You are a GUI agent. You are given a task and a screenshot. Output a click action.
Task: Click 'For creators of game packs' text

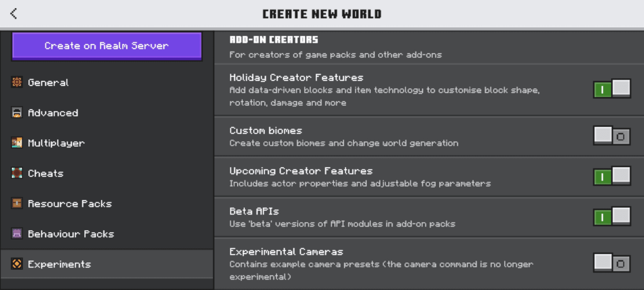pos(335,55)
